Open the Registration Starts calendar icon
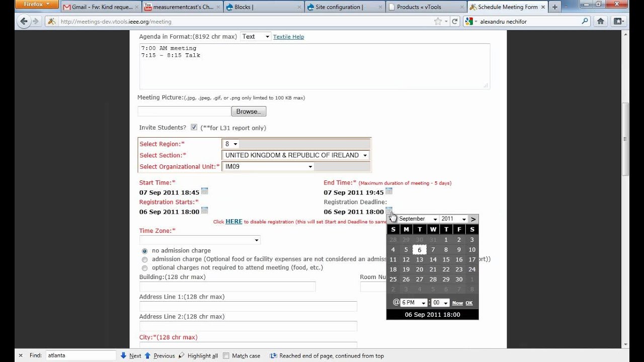Screen dimensions: 644x362 205,210
